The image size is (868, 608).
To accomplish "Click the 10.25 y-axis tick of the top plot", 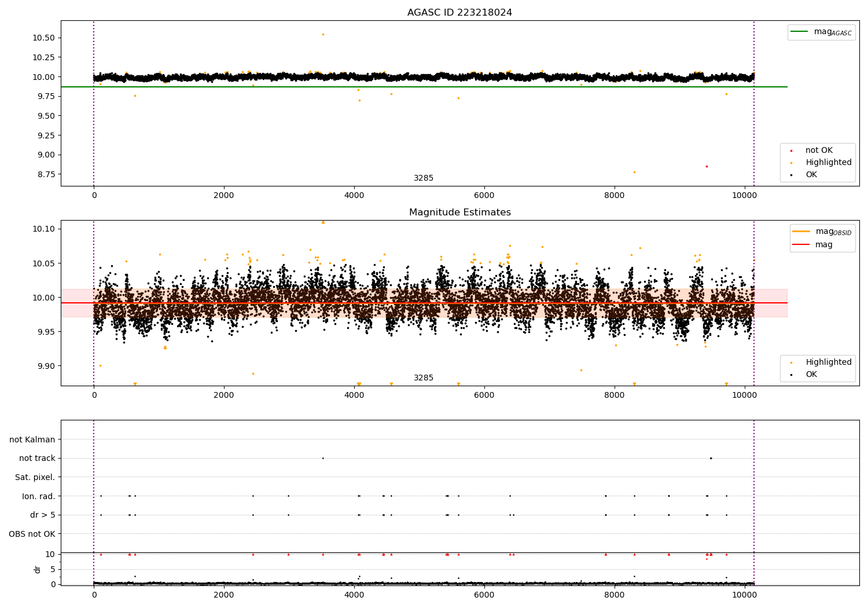I will pos(44,57).
